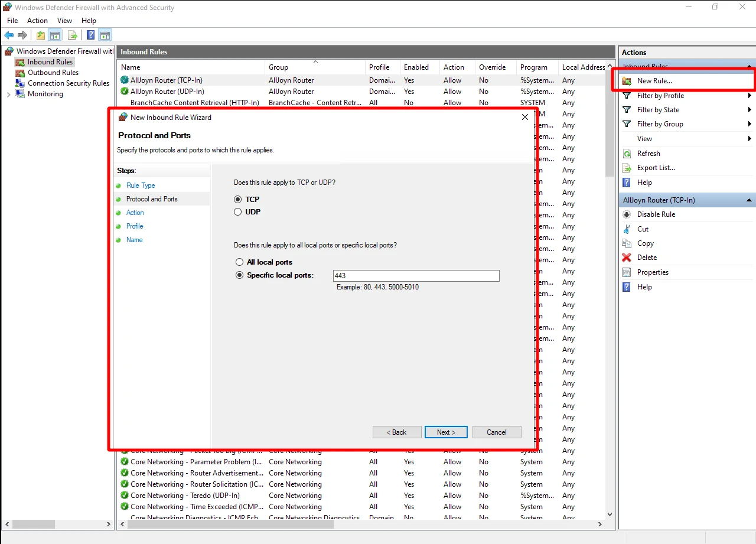Click the Up One Level folder icon
Image resolution: width=756 pixels, height=544 pixels.
point(40,35)
